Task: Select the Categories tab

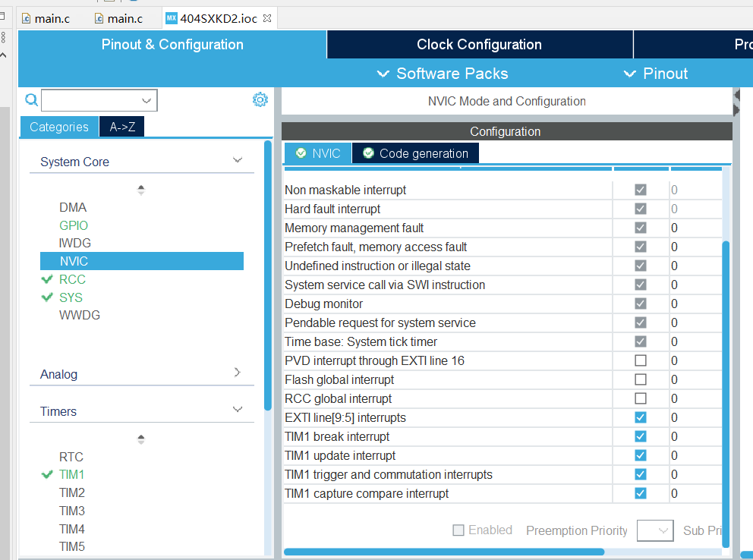Action: 59,127
